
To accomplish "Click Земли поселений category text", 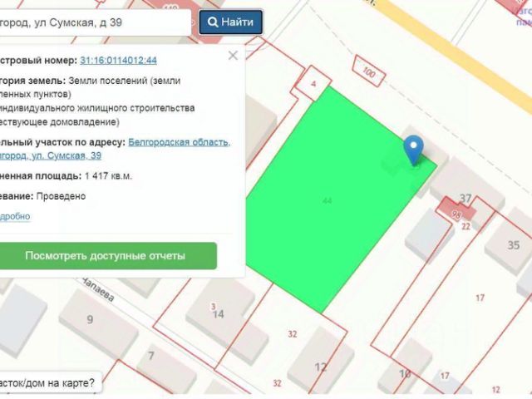I will [x=125, y=81].
